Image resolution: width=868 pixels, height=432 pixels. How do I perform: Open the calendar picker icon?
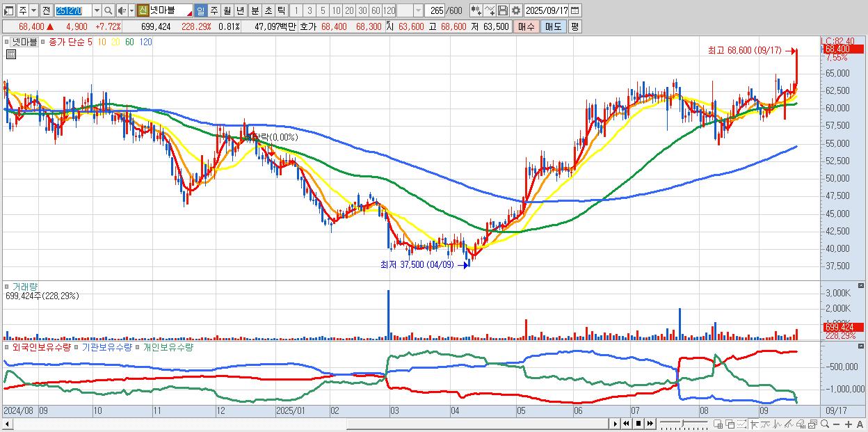click(x=576, y=10)
